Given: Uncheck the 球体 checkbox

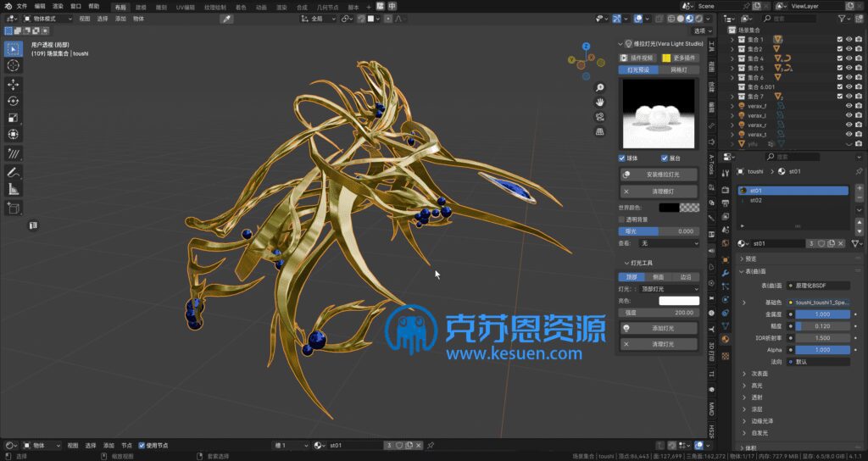Looking at the screenshot, I should tap(622, 158).
